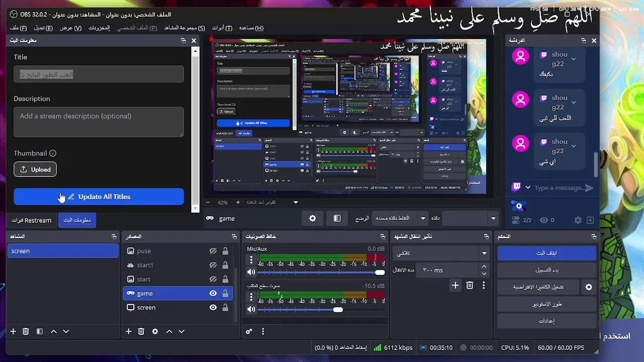The image size is (644, 362).
Task: Move selected scene up
Action: click(x=53, y=331)
